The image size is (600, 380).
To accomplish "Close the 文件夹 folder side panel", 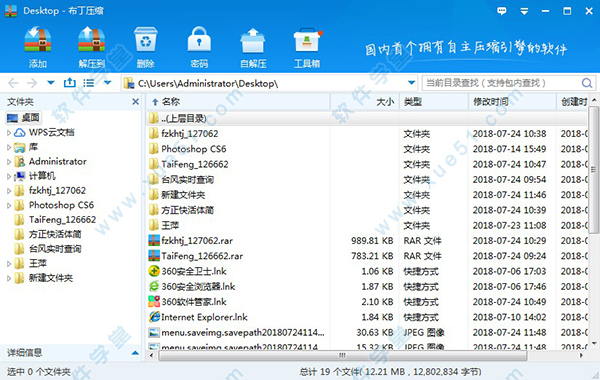I will [135, 102].
